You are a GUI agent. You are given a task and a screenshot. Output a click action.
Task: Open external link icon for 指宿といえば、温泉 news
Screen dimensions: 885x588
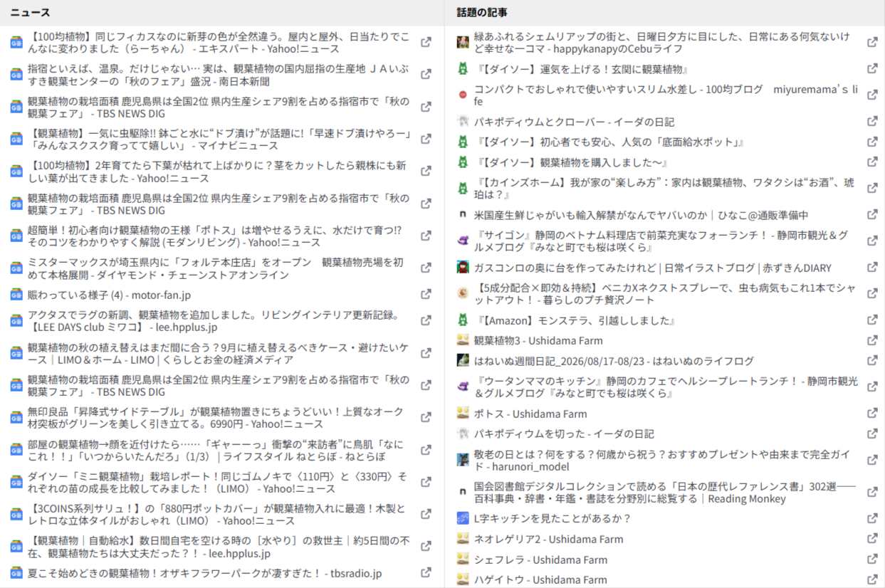(x=426, y=74)
